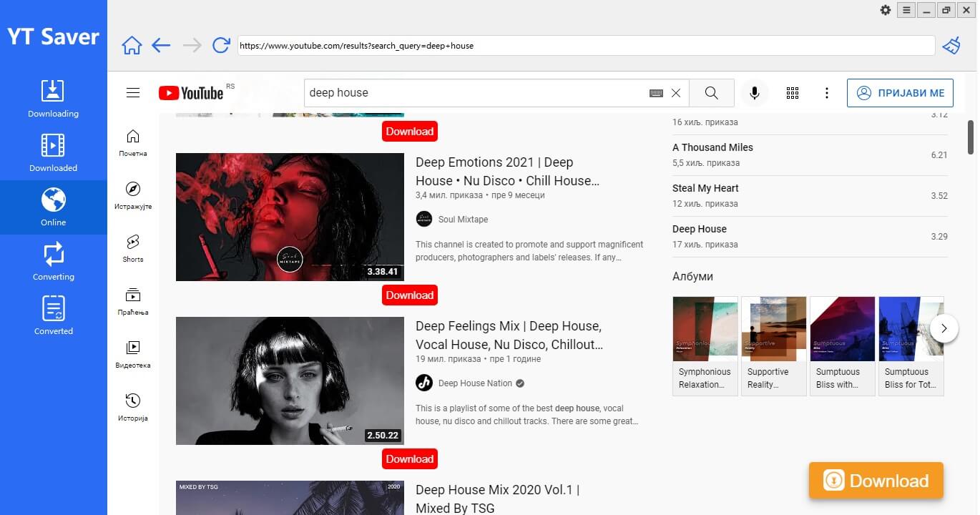980x515 pixels.
Task: Toggle the YouTube guide menu
Action: 132,93
